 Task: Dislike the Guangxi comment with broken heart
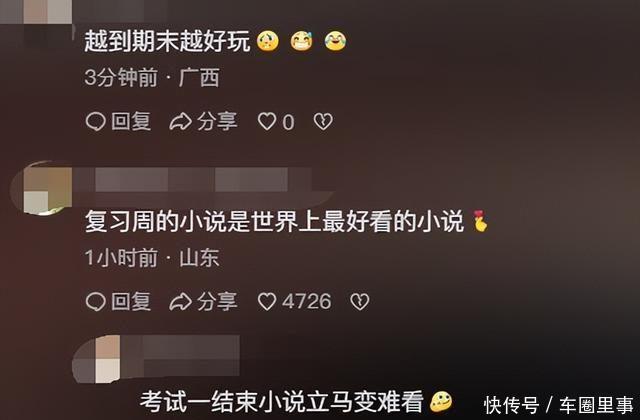(x=323, y=122)
